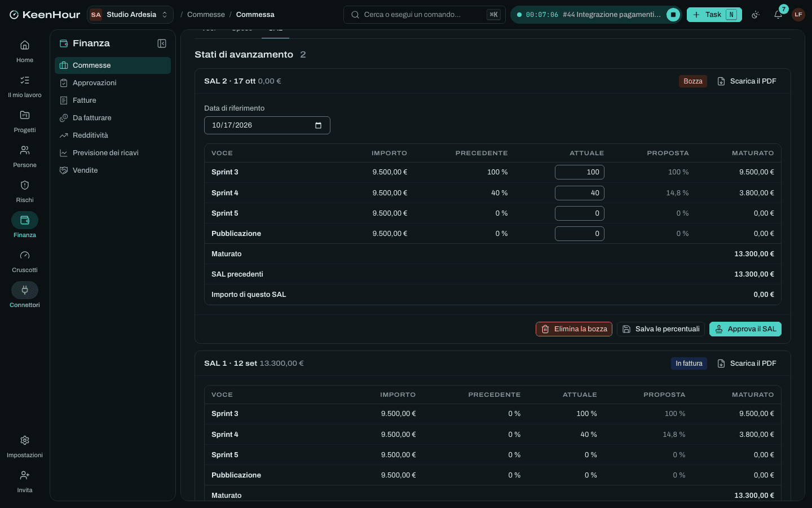Edit Sprint 5 Attuale percentage in SAL 2
This screenshot has width=812, height=508.
(580, 213)
